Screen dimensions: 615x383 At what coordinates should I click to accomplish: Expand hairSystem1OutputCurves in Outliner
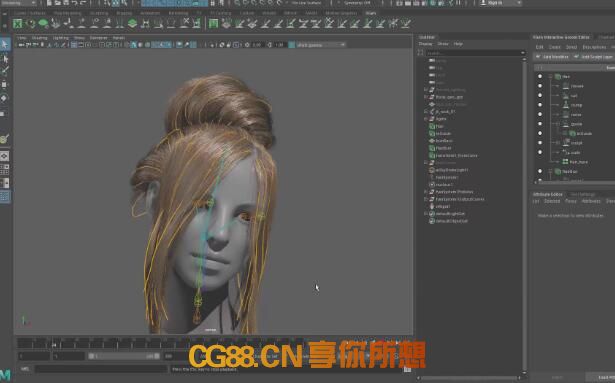point(426,199)
